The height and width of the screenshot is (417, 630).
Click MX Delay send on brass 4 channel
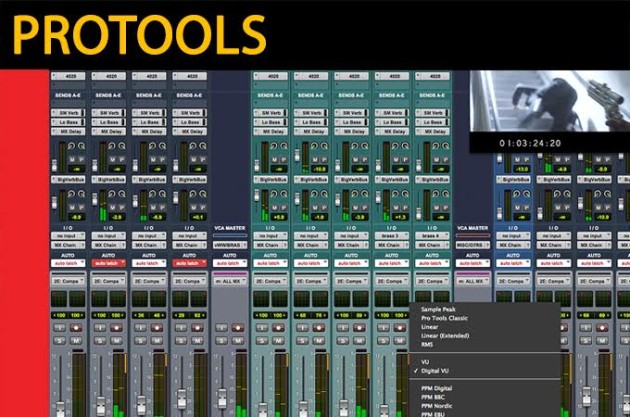[432, 131]
